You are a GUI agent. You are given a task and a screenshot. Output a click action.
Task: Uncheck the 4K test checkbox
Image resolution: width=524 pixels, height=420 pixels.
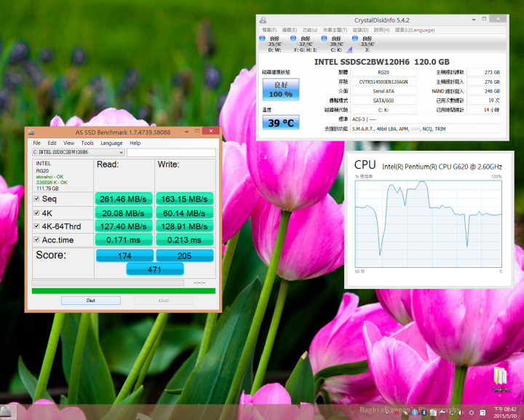(x=36, y=213)
